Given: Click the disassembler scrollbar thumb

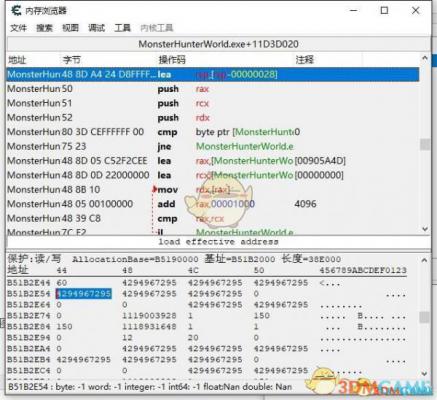Looking at the screenshot, I should [x=425, y=144].
